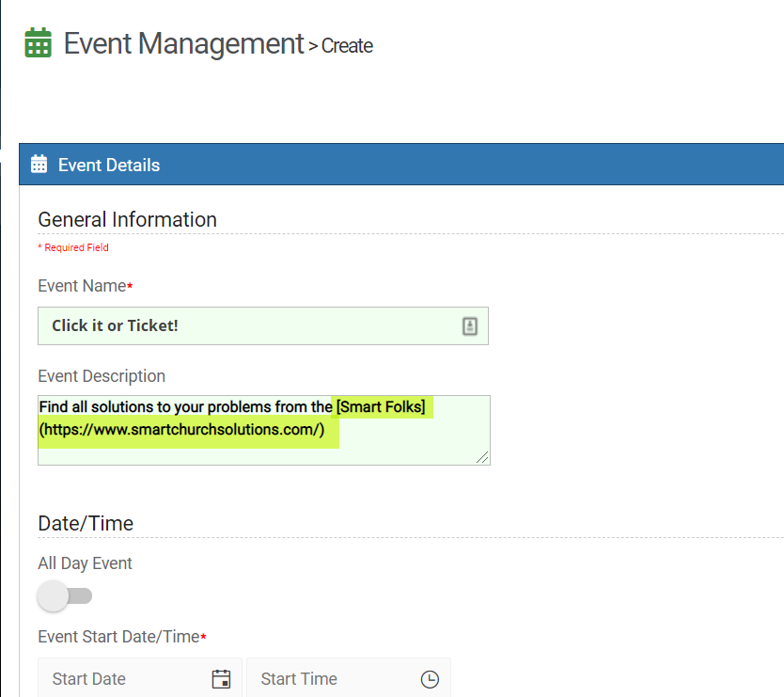This screenshot has height=697, width=784.
Task: Click the green calendar icon beside Event Management
Action: pyautogui.click(x=38, y=43)
